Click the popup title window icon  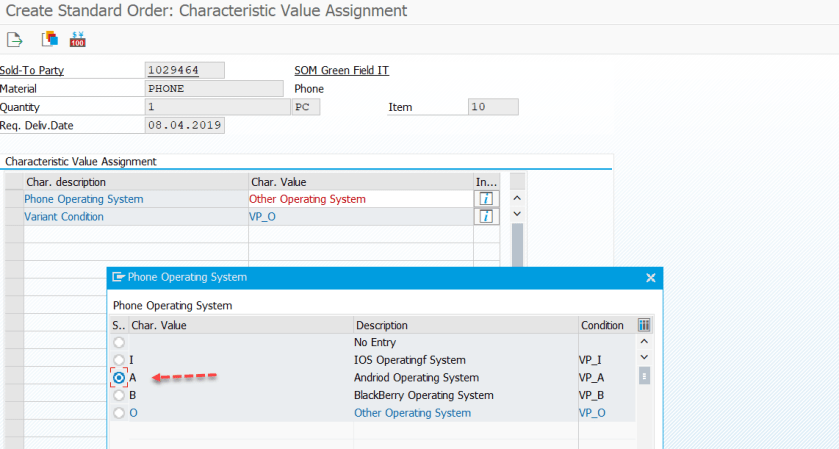tap(118, 277)
